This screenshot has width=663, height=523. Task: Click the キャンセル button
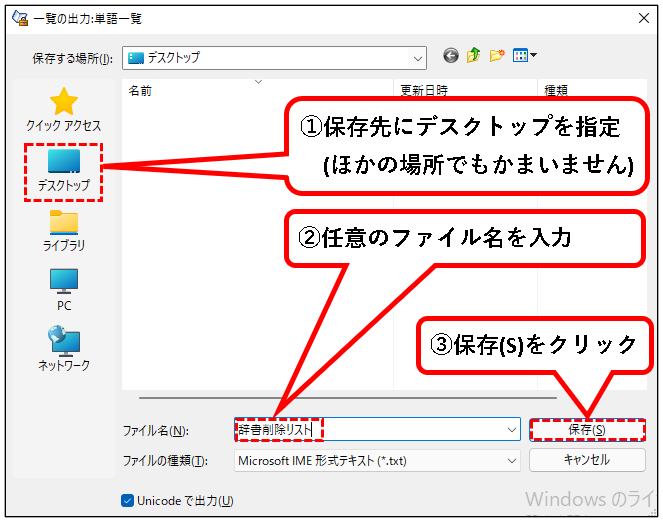587,460
